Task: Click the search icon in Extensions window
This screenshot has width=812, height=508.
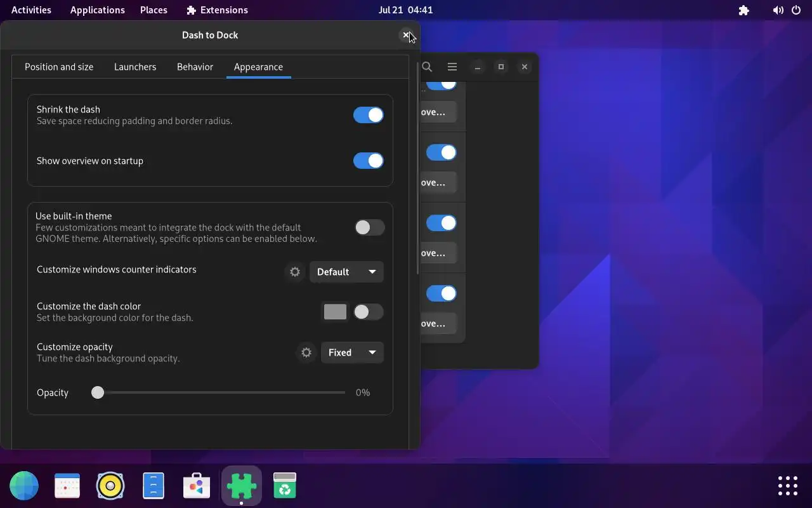Action: coord(428,67)
